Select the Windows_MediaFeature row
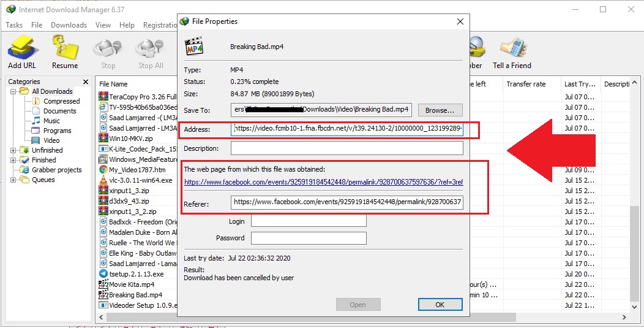 click(138, 159)
